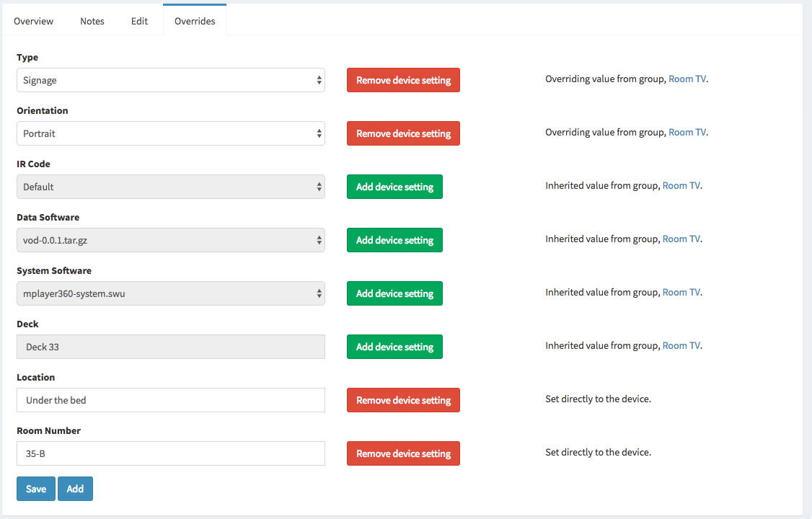The height and width of the screenshot is (519, 812).
Task: Remove the Location device setting
Action: click(x=403, y=400)
